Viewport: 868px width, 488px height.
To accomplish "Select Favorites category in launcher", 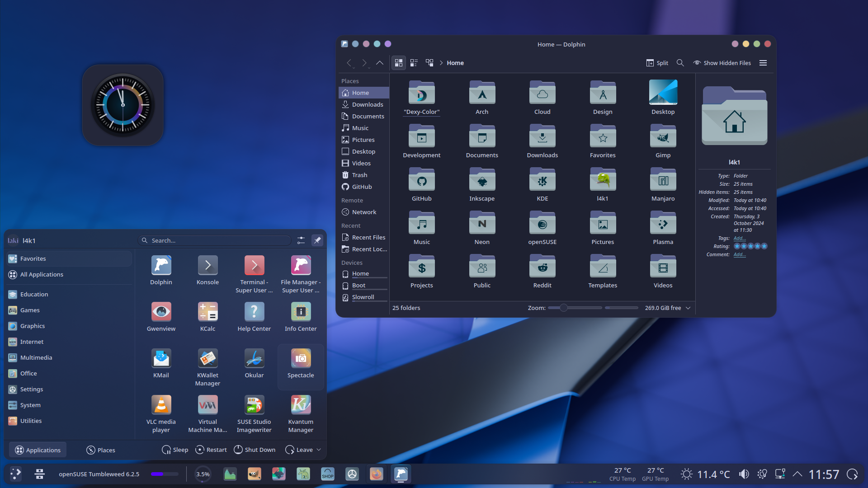I will 70,258.
